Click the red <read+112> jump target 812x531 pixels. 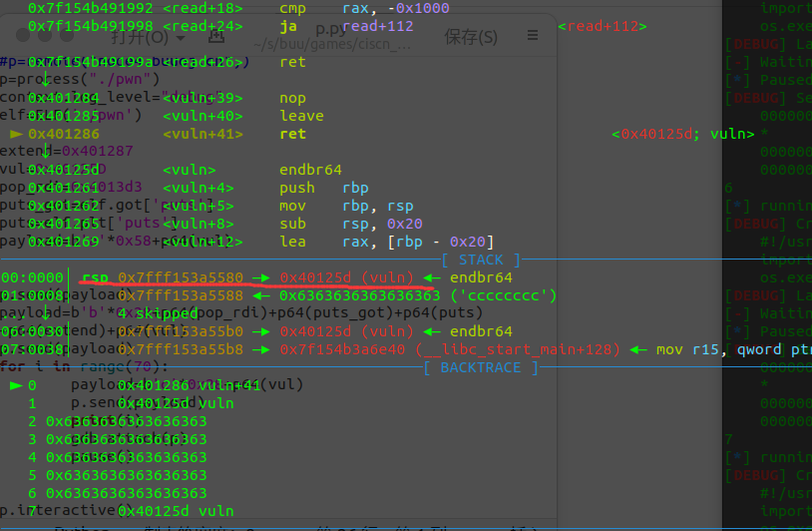pos(603,26)
